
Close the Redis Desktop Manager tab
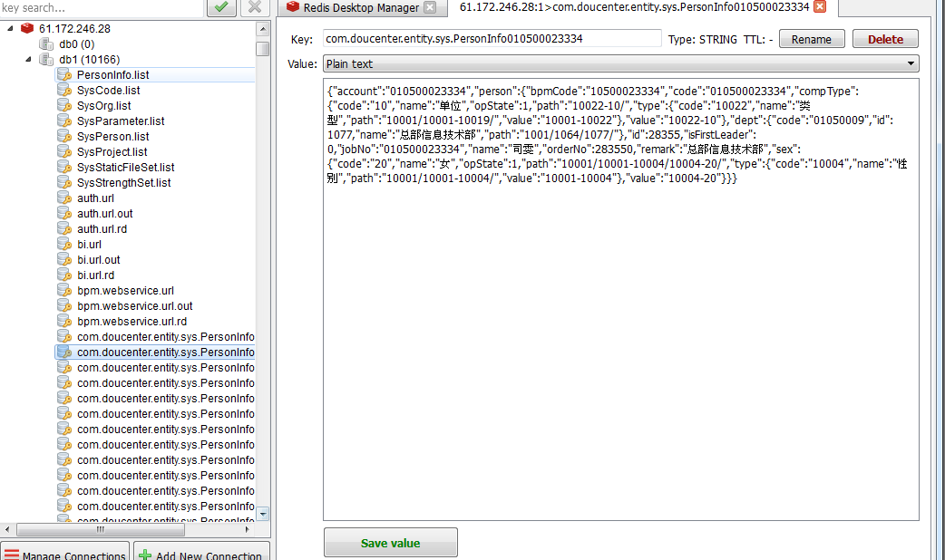430,7
